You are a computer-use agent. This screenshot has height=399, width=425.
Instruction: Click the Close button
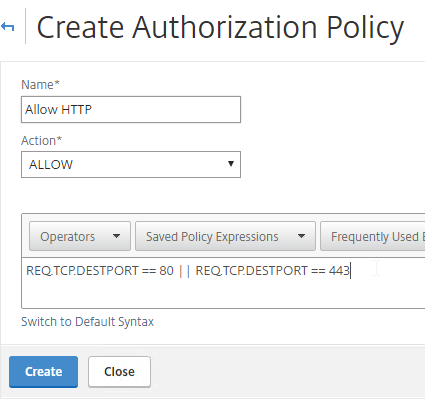pyautogui.click(x=119, y=372)
